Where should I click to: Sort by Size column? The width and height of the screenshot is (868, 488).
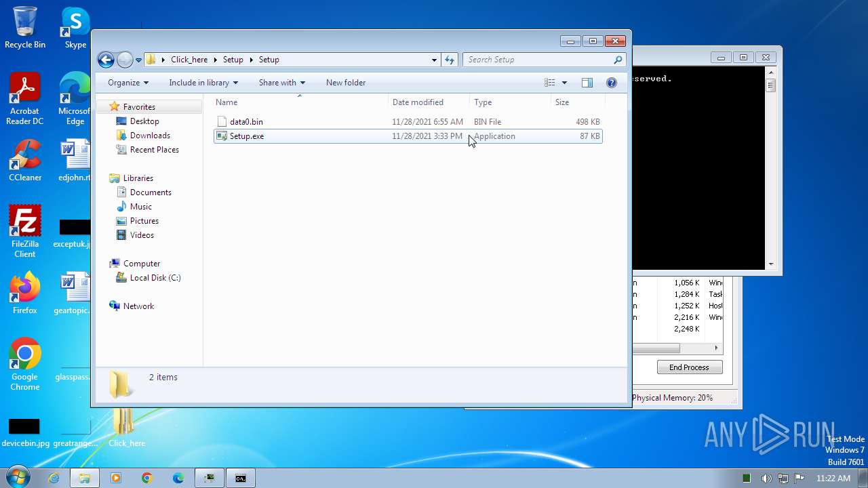click(x=578, y=102)
